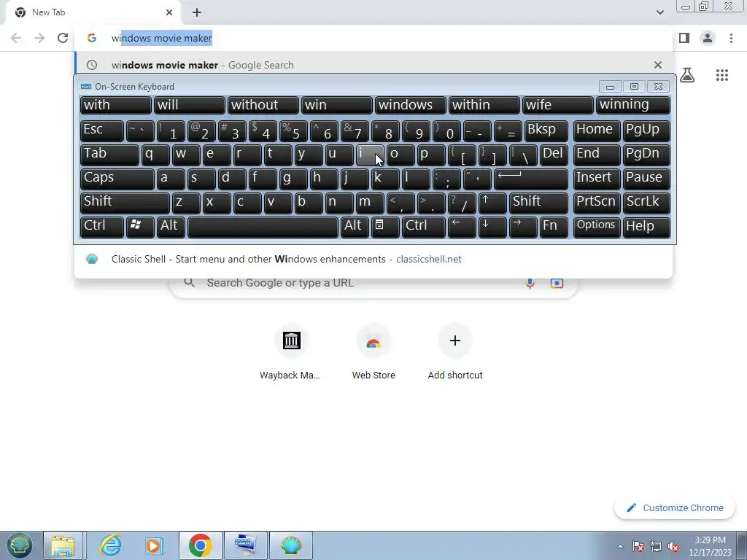This screenshot has width=747, height=560.
Task: Click the muted volume tray icon
Action: 673,546
